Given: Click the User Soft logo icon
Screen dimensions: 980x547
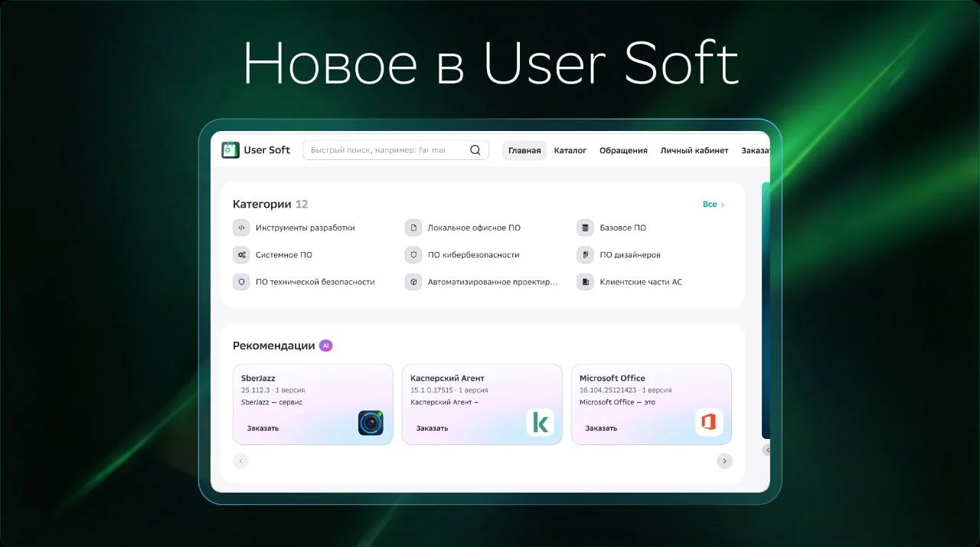Looking at the screenshot, I should pyautogui.click(x=230, y=150).
